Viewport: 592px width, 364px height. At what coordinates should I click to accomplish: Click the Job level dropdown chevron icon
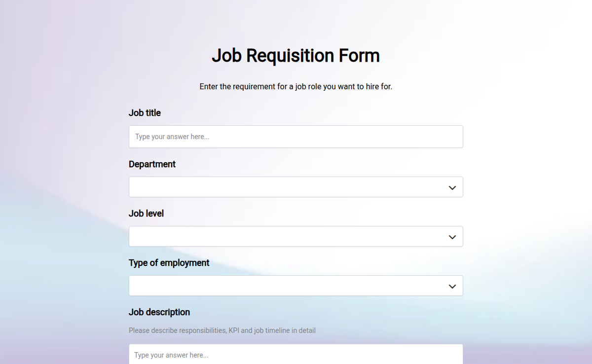pos(452,237)
